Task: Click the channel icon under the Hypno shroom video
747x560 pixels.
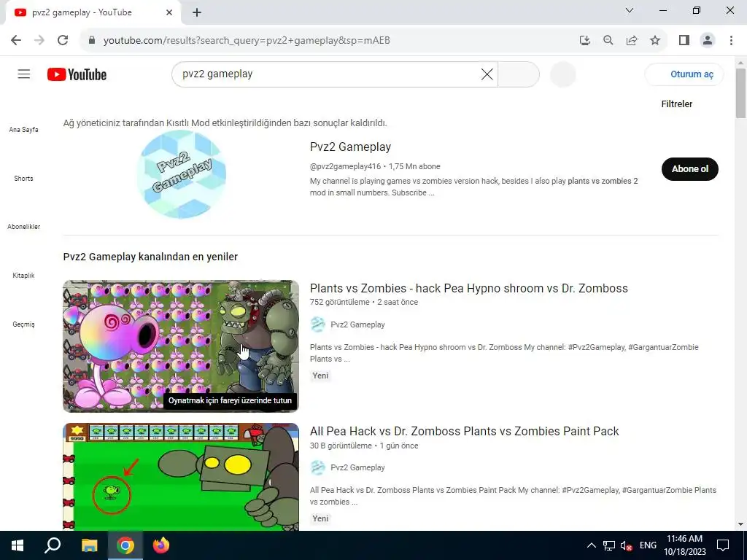Action: pos(318,324)
